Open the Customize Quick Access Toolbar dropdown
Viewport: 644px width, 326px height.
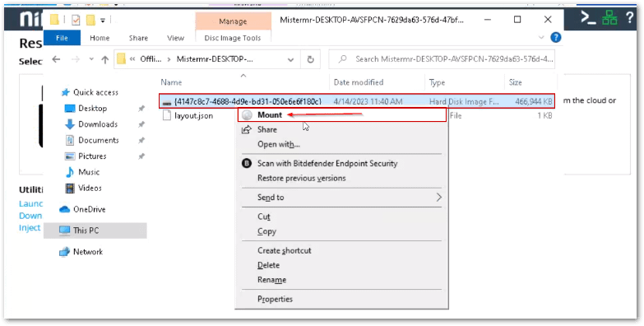click(102, 20)
